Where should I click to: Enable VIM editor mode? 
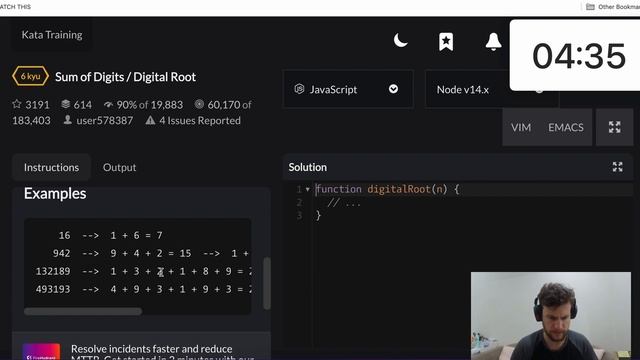[x=521, y=127]
